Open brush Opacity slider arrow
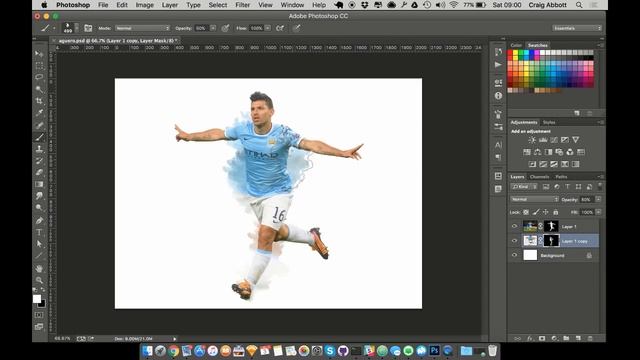This screenshot has height=360, width=640. tap(213, 28)
